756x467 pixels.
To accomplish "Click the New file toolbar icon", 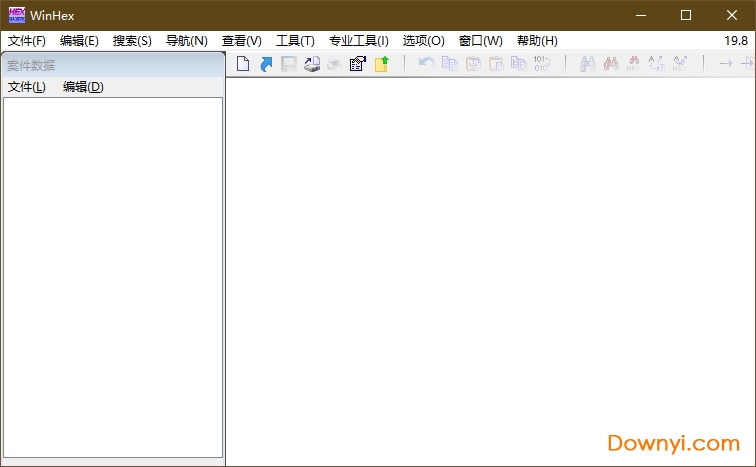I will point(242,64).
